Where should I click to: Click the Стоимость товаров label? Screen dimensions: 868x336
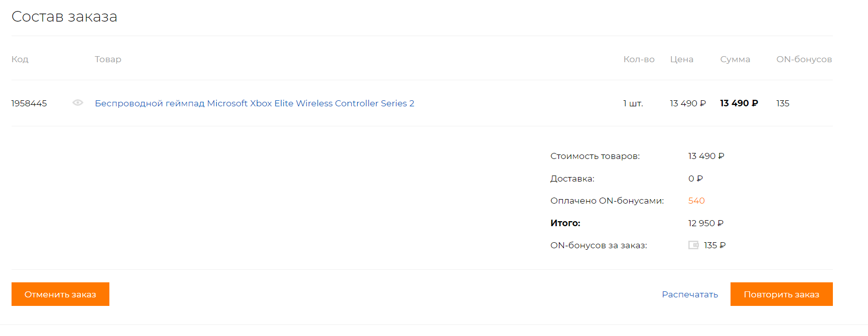coord(595,156)
